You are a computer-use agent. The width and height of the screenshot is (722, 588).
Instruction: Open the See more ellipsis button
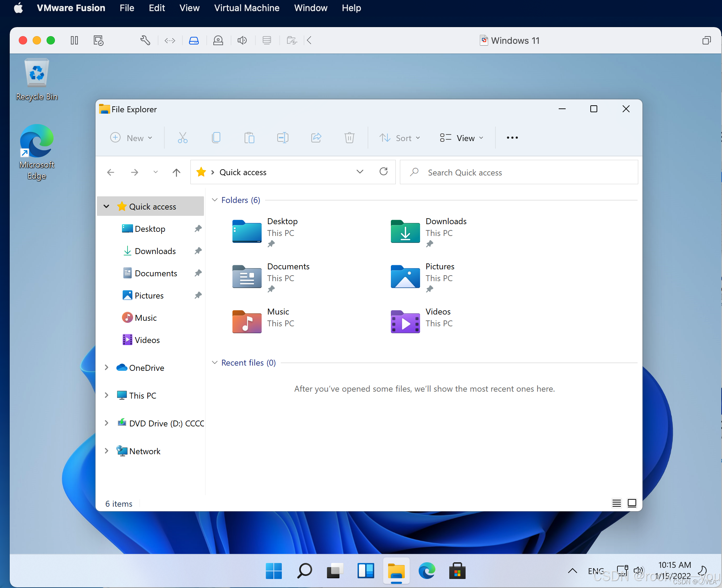pyautogui.click(x=512, y=138)
